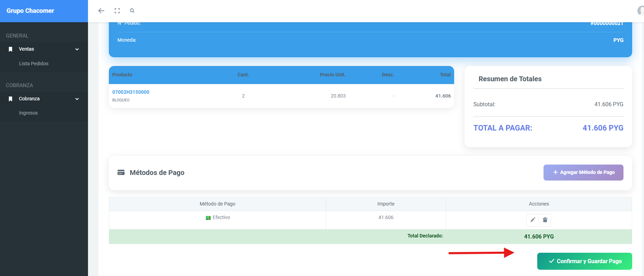Click the bookmark icon beside Cobranza

[10, 99]
